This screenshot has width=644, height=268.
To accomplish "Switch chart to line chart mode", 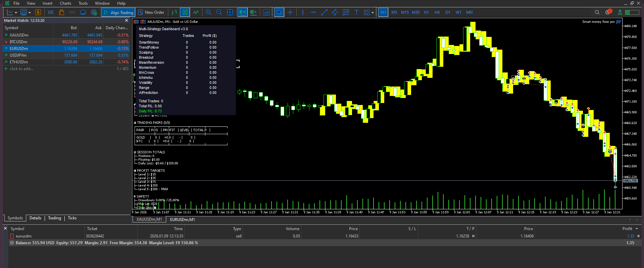I will tap(196, 12).
